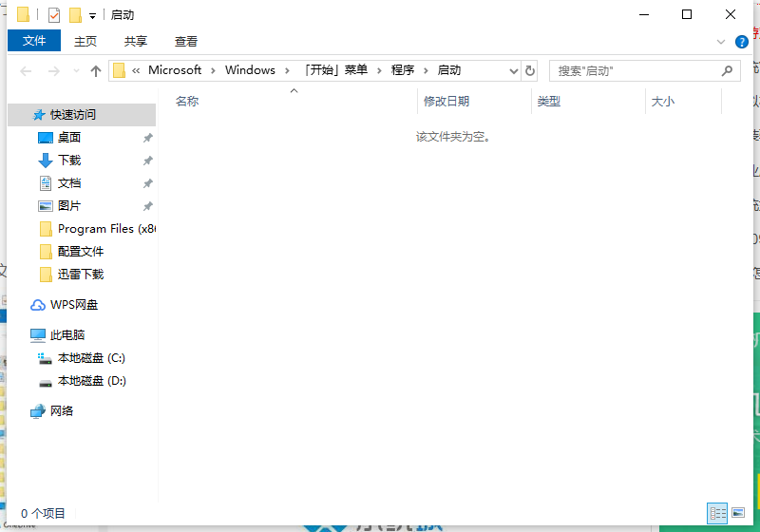Click the Properties icon in title bar

54,15
